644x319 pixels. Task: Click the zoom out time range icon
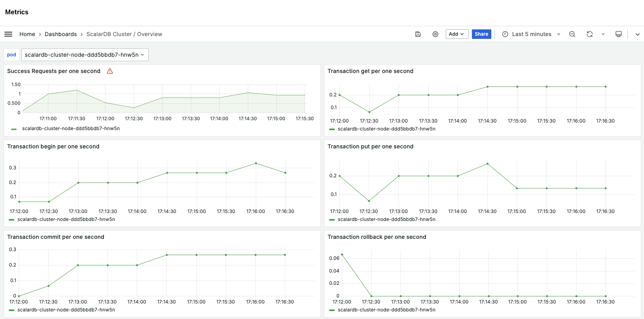coord(572,34)
